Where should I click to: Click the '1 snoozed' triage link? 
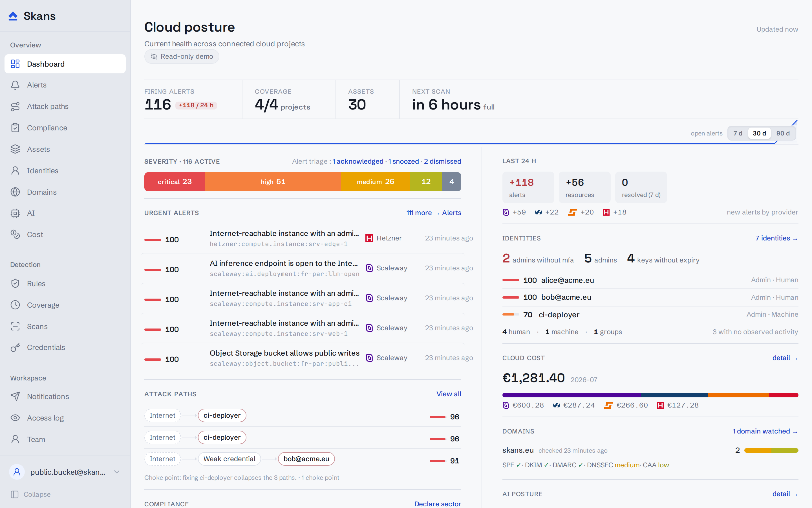(404, 161)
